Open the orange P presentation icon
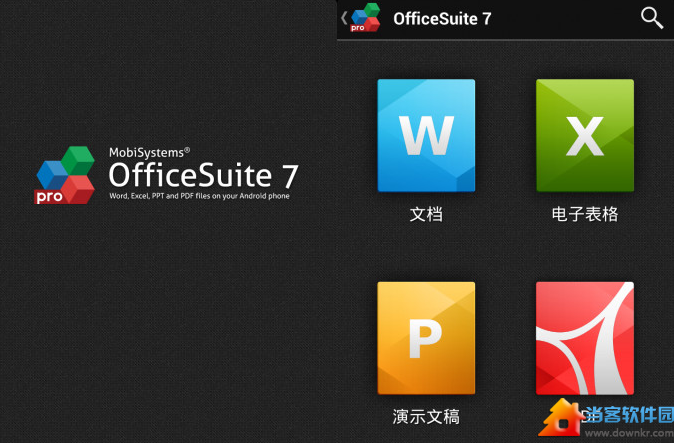 (426, 338)
